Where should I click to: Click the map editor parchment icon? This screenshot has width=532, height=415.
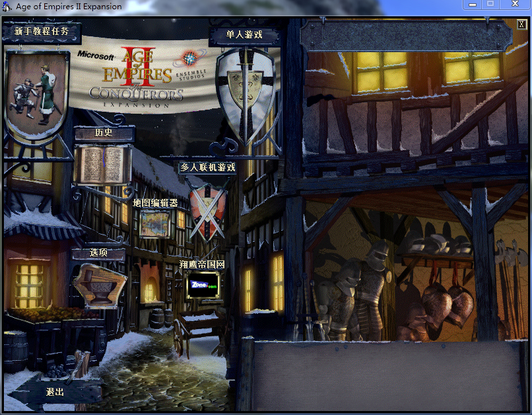point(154,224)
